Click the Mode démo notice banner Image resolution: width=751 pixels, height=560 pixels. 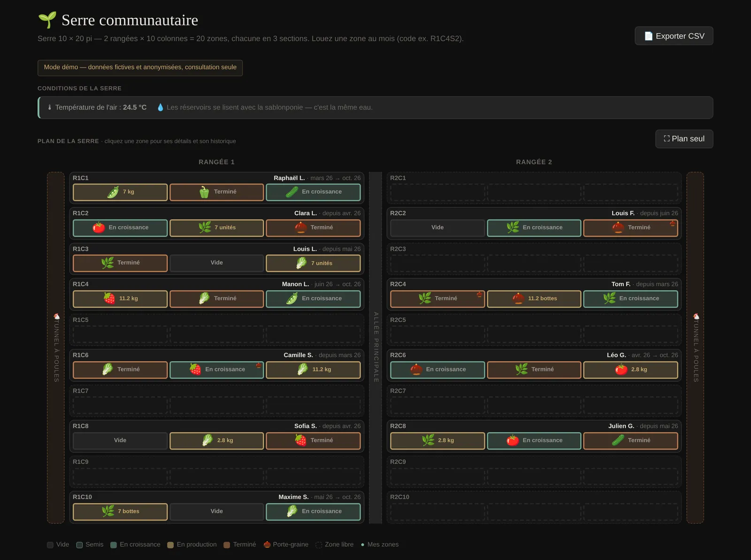140,68
